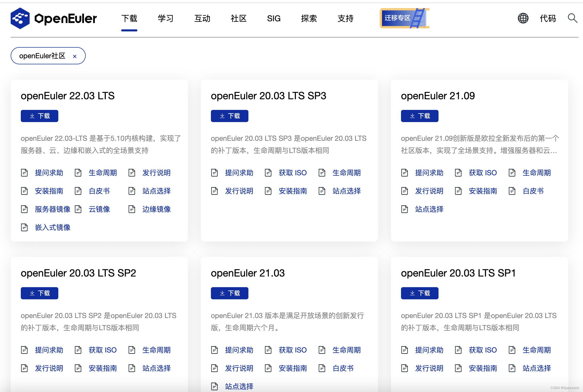Open the 互动 navigation menu
Viewport: 583px width, 392px height.
click(x=202, y=18)
